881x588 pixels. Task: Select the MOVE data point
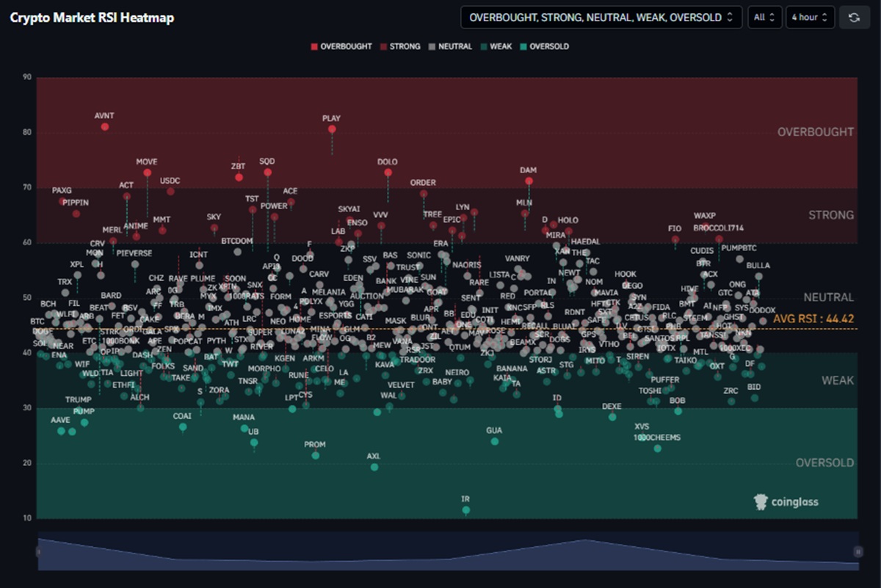[x=147, y=173]
